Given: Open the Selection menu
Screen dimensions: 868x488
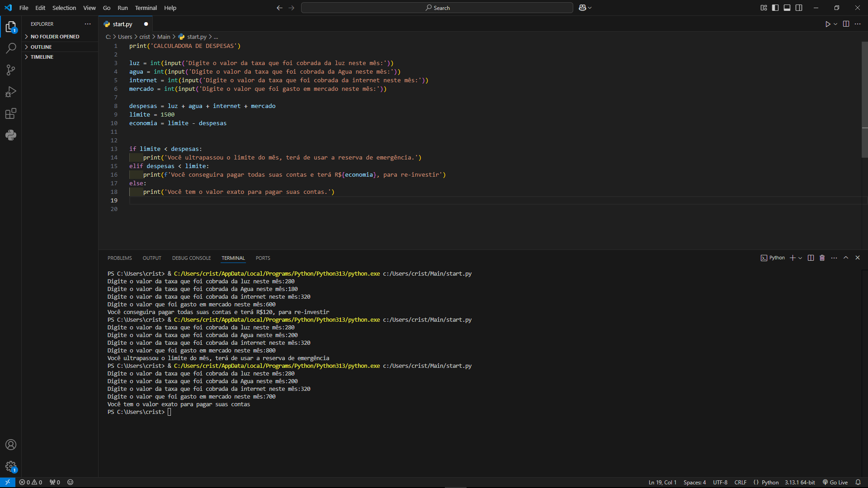Looking at the screenshot, I should (64, 8).
